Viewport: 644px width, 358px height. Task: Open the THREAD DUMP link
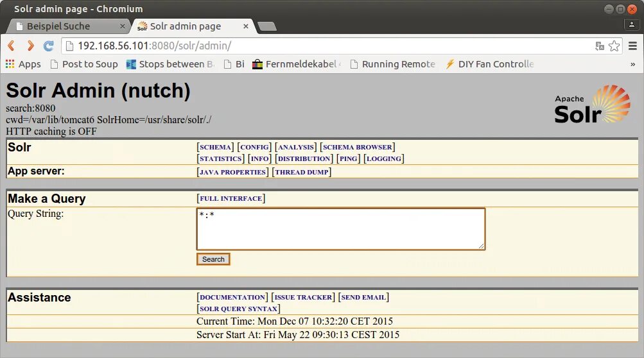point(302,172)
